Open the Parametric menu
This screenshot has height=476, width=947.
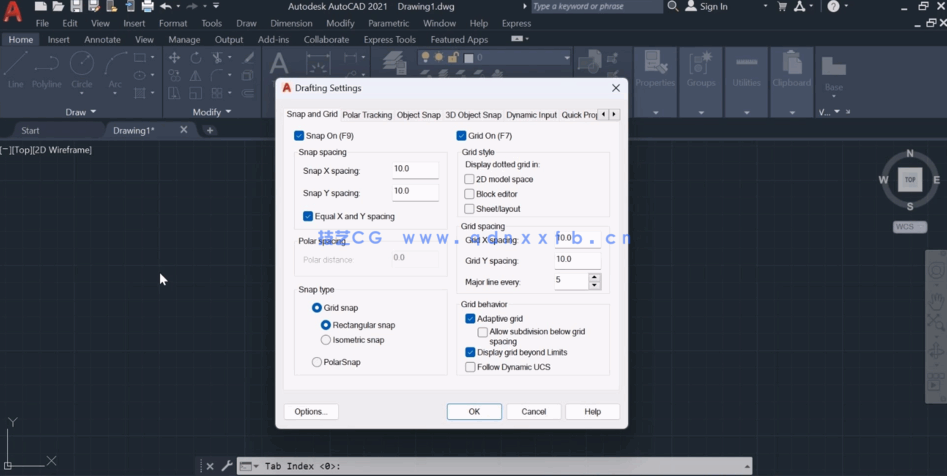coord(388,23)
